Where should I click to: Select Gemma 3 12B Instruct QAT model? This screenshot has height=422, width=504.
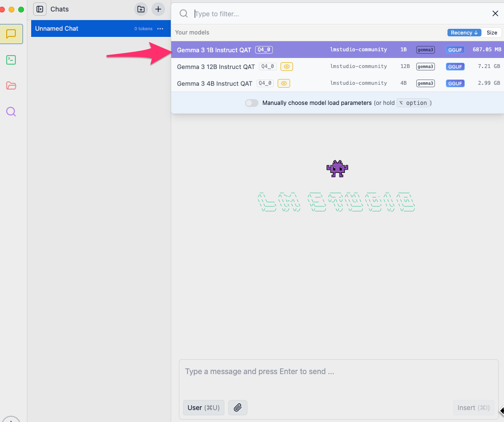(338, 67)
